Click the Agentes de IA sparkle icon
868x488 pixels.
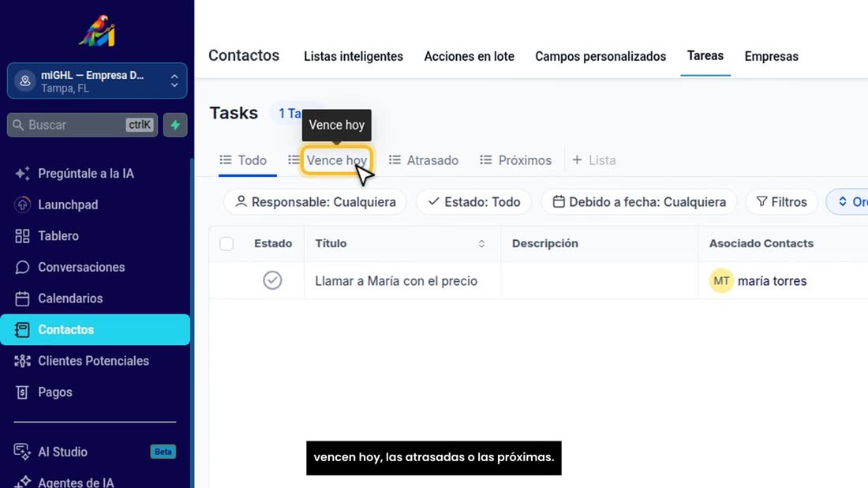tap(22, 482)
